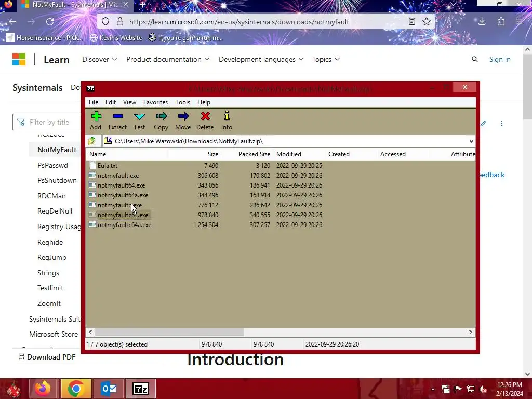The image size is (532, 399).
Task: Open the File menu in 7-Zip
Action: (x=94, y=102)
